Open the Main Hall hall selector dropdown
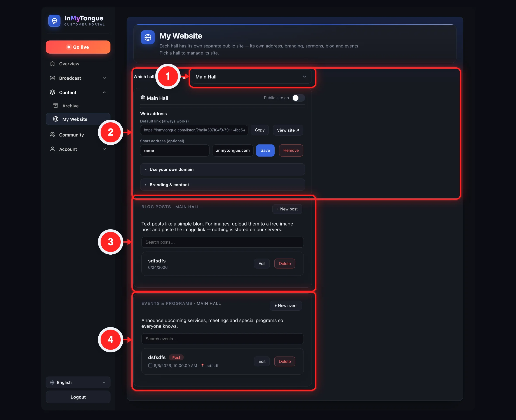 tap(251, 77)
